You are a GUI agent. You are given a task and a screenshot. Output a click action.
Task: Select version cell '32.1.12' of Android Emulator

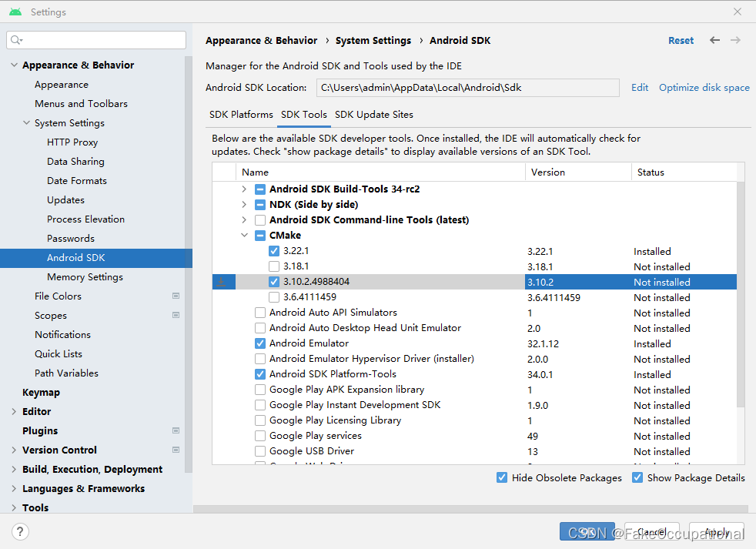(x=543, y=343)
